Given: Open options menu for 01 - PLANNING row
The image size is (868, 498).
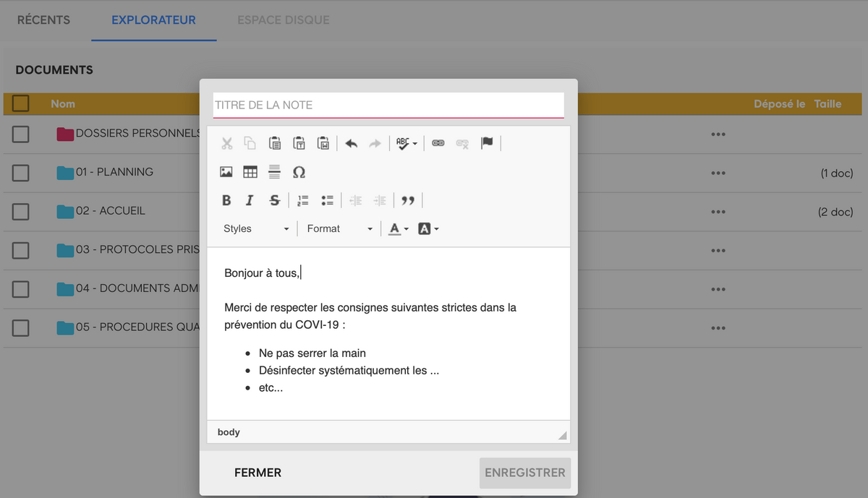Looking at the screenshot, I should [x=718, y=173].
